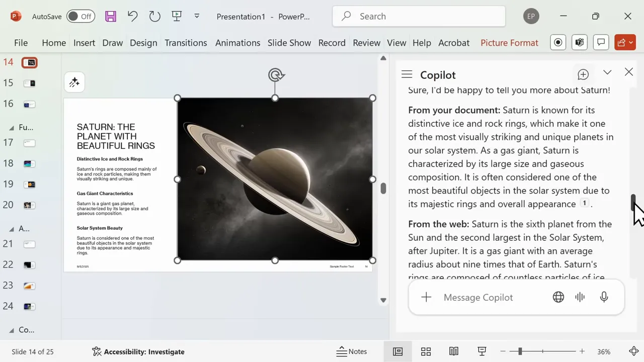This screenshot has height=362, width=644.
Task: Fit slide to current window
Action: (x=634, y=351)
